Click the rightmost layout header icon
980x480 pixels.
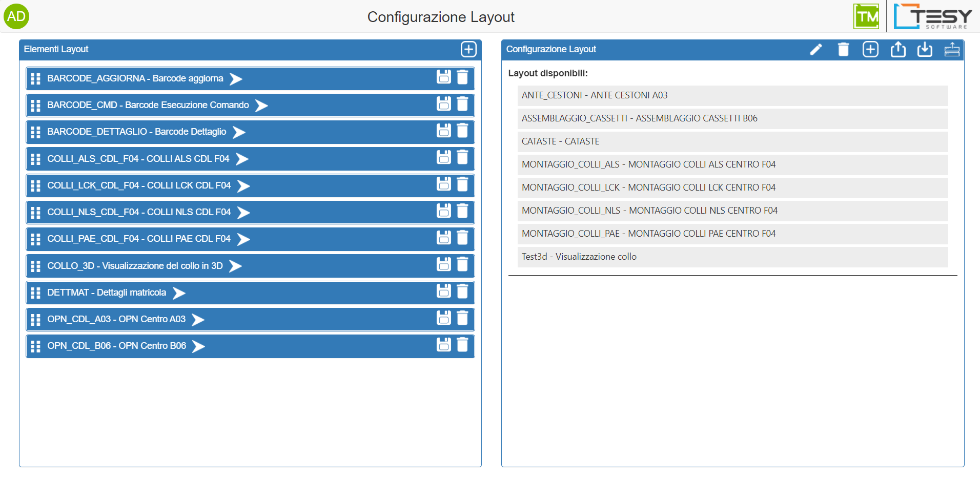click(x=952, y=49)
